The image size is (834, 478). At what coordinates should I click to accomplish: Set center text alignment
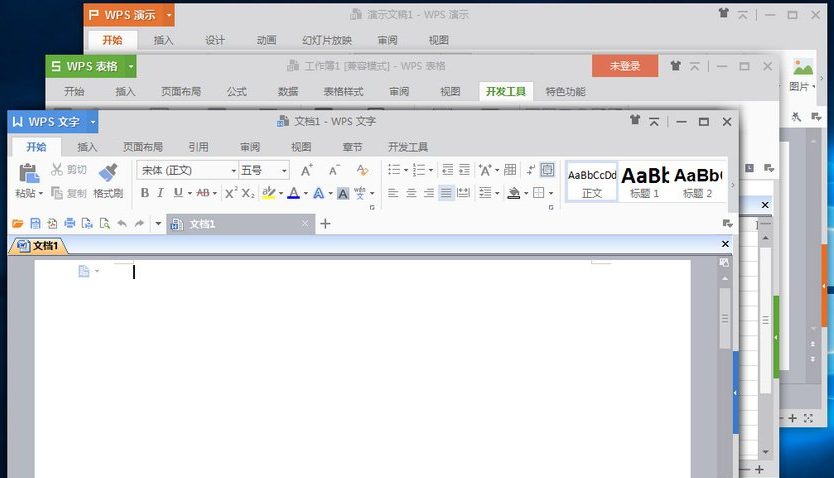tap(411, 193)
